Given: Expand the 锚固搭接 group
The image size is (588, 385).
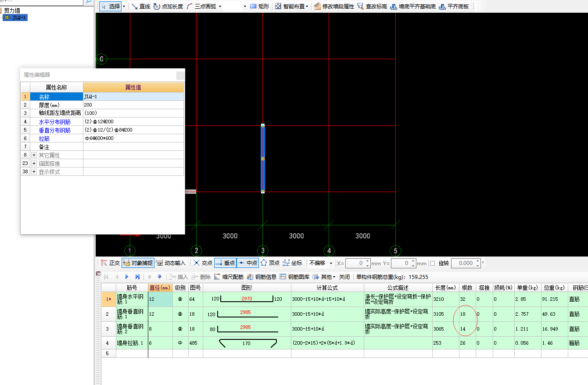Looking at the screenshot, I should [x=34, y=164].
